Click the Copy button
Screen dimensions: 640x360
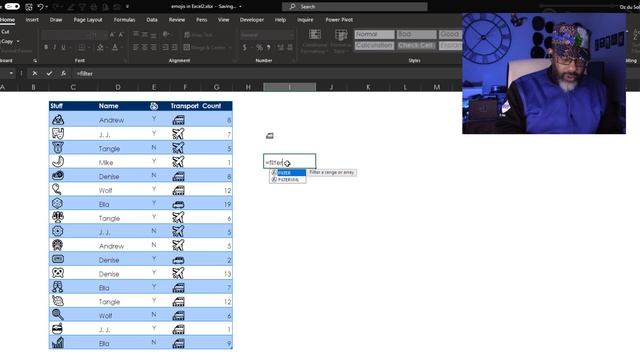(7, 41)
